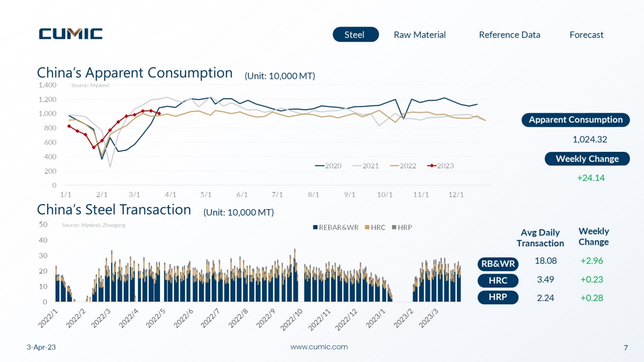Click the HRC legend entry in bar chart

click(375, 227)
